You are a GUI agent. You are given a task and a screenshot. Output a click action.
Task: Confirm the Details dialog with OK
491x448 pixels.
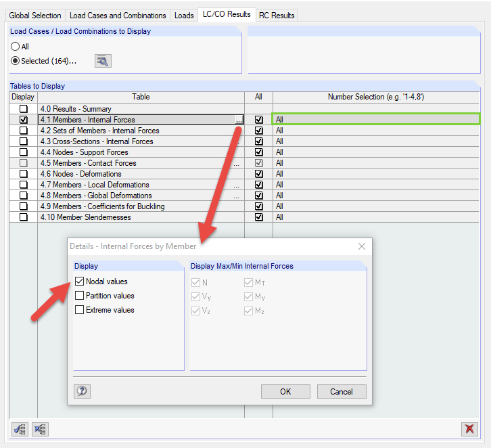point(285,392)
